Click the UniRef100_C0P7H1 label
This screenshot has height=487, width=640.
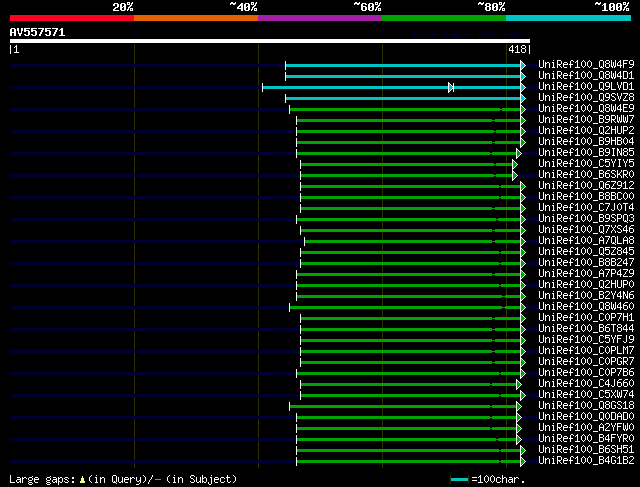click(586, 318)
